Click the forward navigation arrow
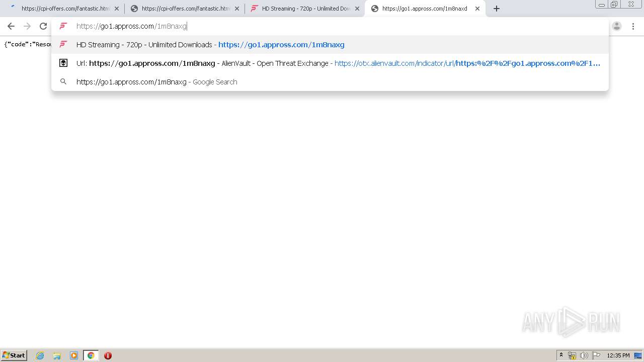This screenshot has width=644, height=362. (x=27, y=26)
